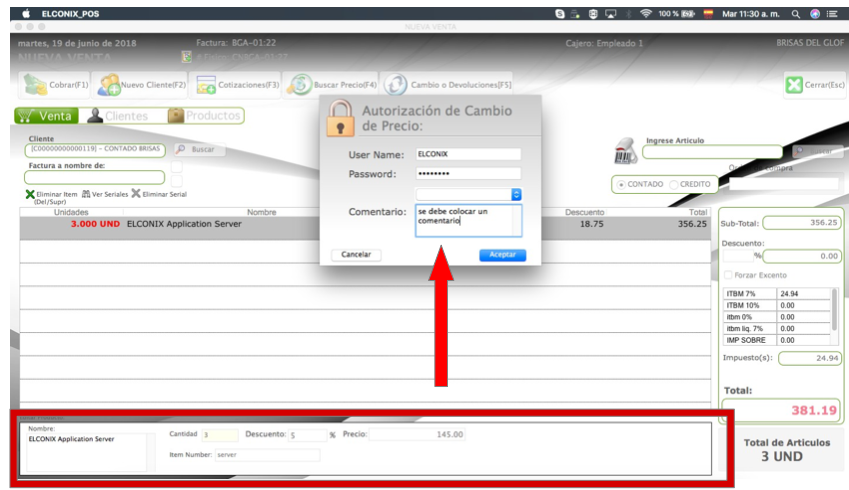Click the Cantidad field in product editor
The height and width of the screenshot is (490, 849).
pos(220,435)
